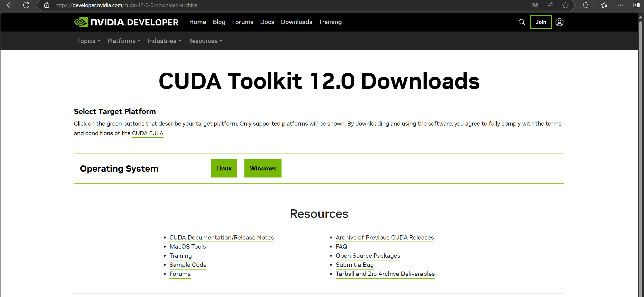644x297 pixels.
Task: Open Blog in top navigation
Action: 219,22
